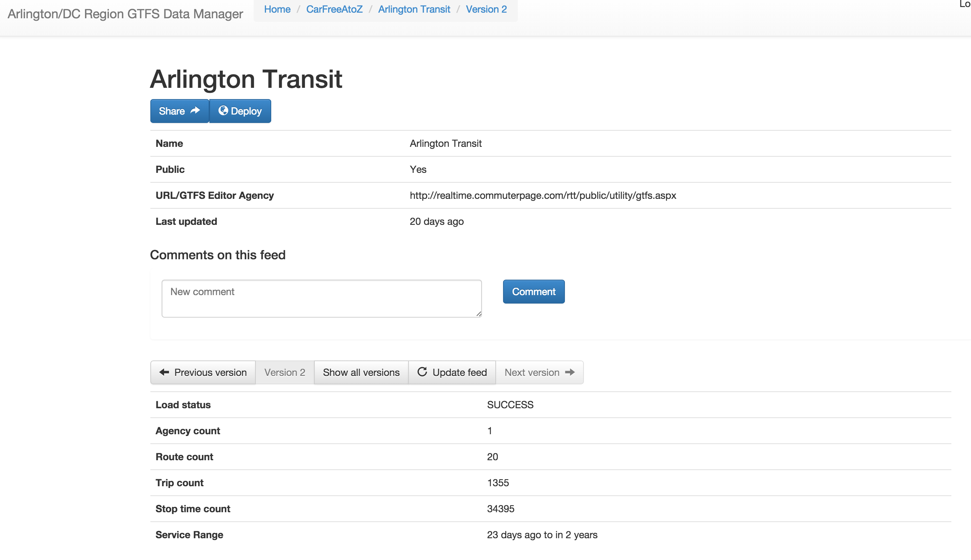
Task: Click the 'Stop time count' label
Action: click(193, 509)
